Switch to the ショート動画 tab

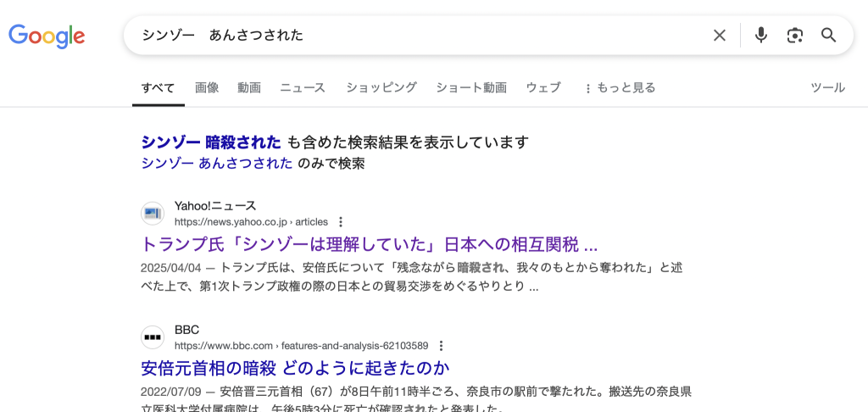click(471, 87)
